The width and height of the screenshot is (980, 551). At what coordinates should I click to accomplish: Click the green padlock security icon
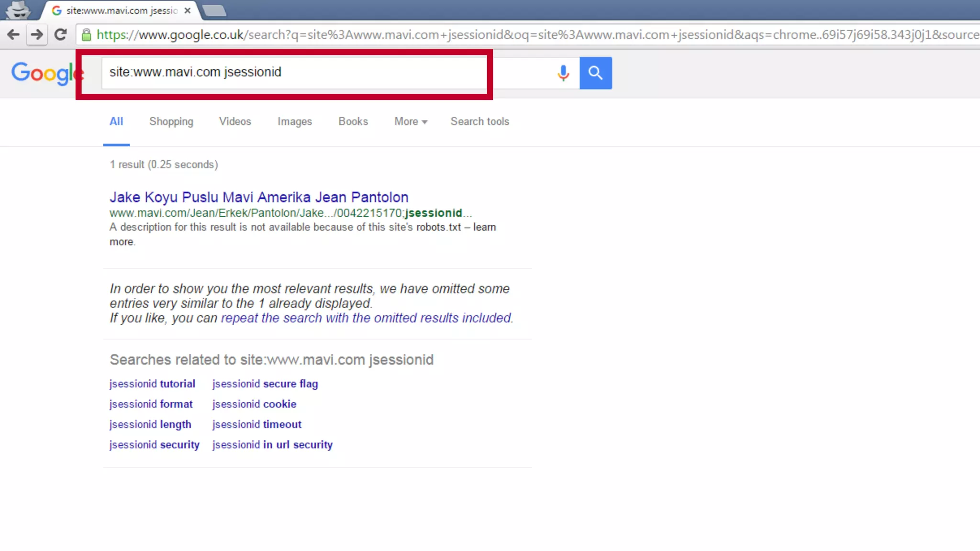(x=86, y=34)
